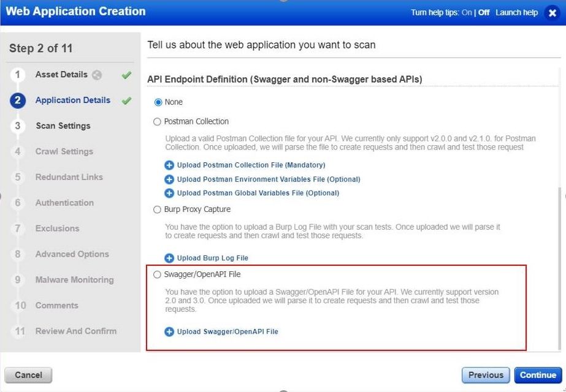566x392 pixels.
Task: Click the step 1 circle icon in sidebar
Action: [x=18, y=75]
